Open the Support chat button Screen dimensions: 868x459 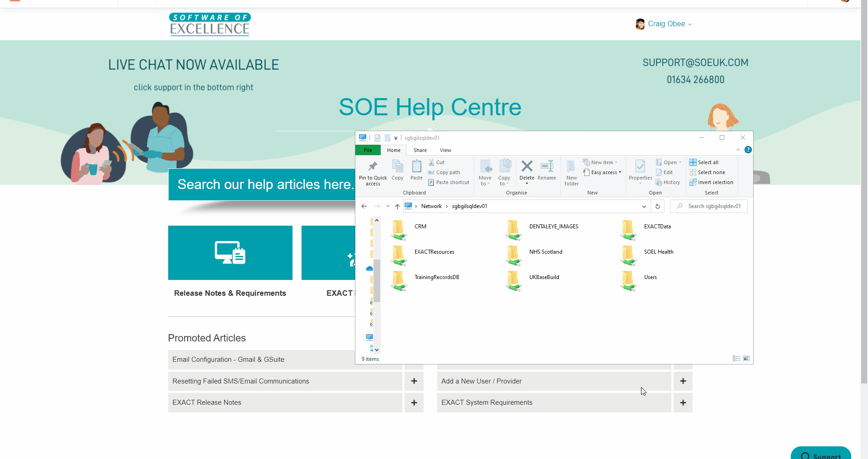coord(821,454)
